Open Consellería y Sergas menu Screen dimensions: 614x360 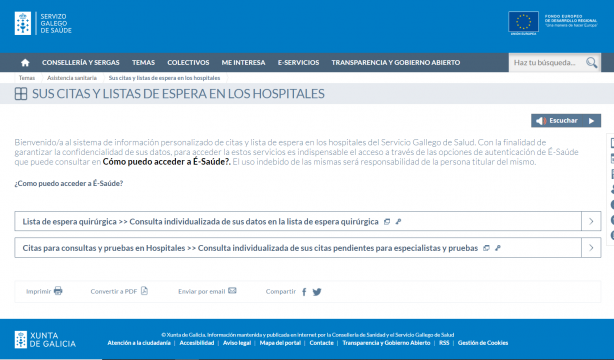tap(81, 63)
